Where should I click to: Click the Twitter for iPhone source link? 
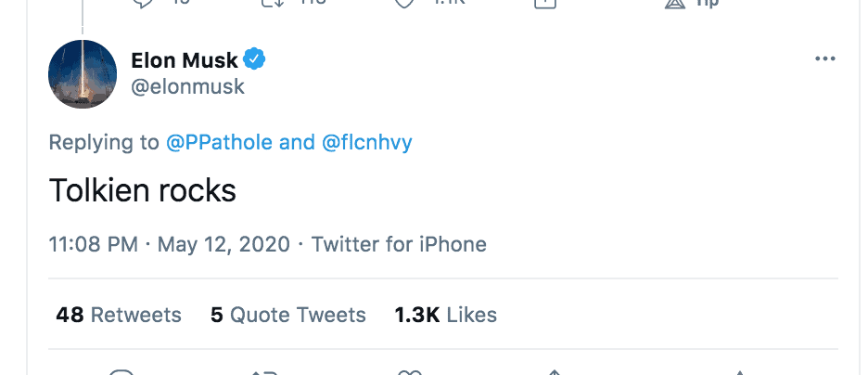click(x=399, y=245)
